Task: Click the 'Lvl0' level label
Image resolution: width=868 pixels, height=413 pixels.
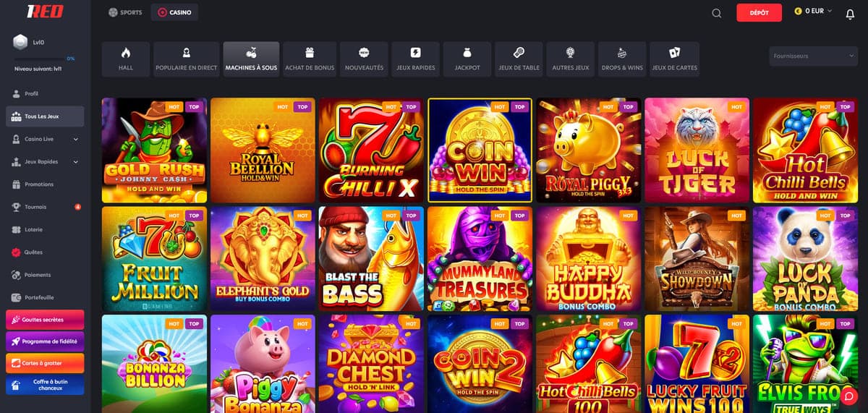Action: (38, 42)
